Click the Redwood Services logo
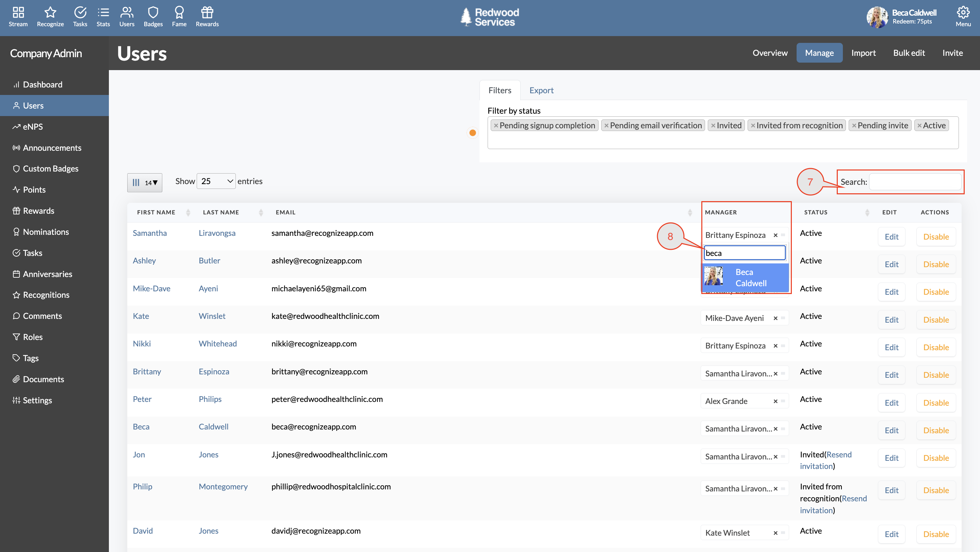Viewport: 980px width, 552px height. (x=490, y=17)
